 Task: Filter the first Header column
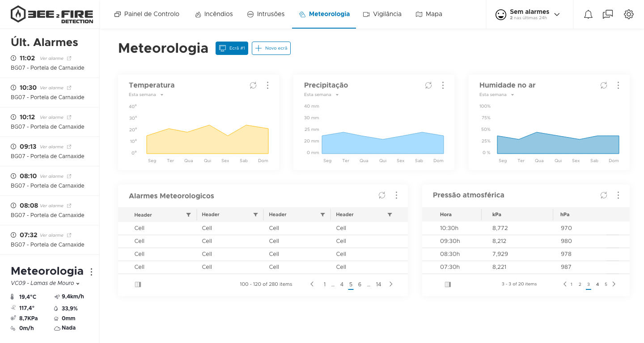[188, 215]
